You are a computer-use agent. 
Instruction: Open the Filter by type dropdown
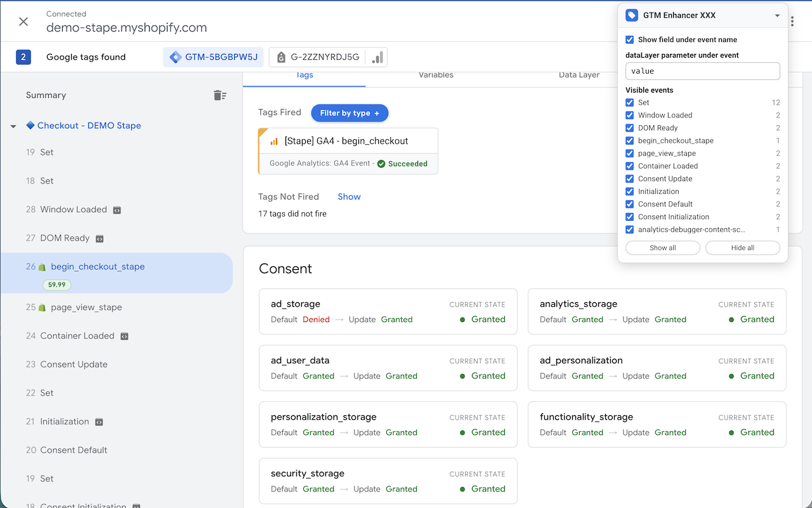tap(350, 113)
